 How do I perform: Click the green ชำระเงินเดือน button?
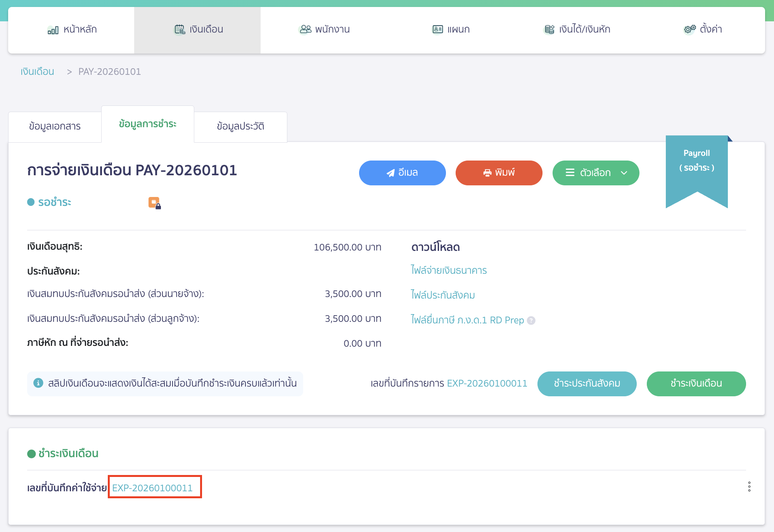[x=696, y=383]
